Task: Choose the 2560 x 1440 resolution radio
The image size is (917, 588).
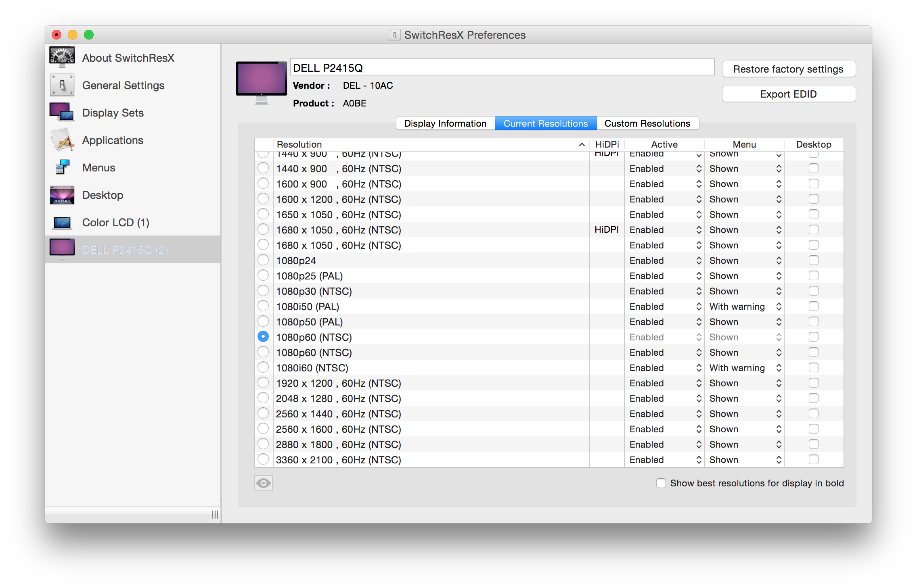Action: pyautogui.click(x=263, y=413)
